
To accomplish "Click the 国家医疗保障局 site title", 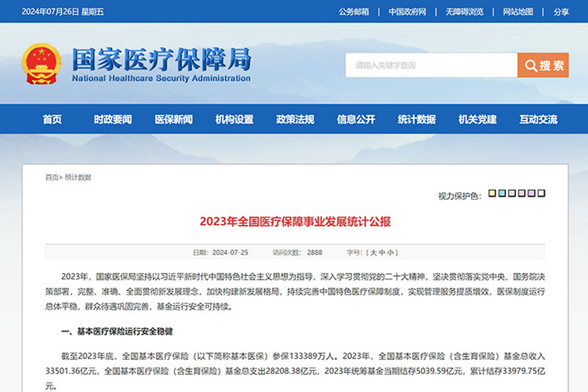I will tap(162, 59).
